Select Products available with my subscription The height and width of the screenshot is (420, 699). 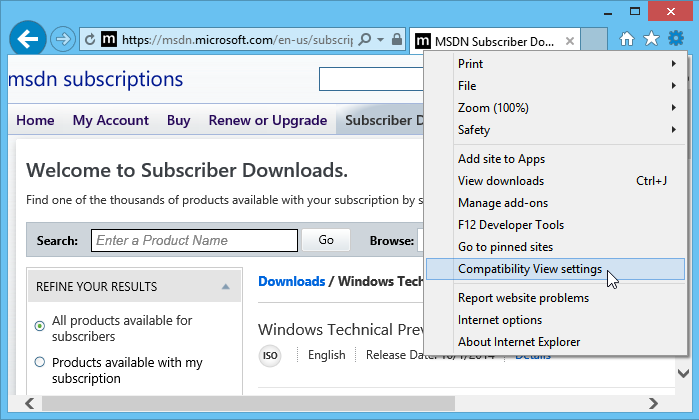point(40,362)
